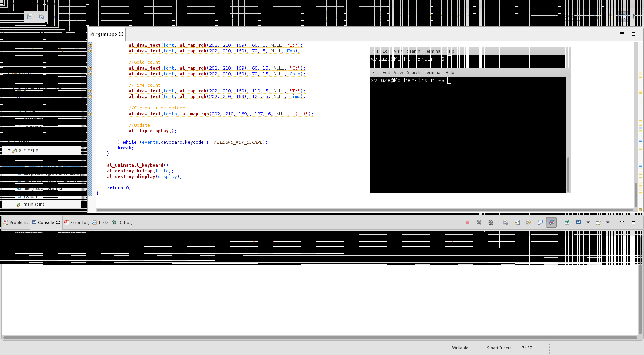Open the Open Console dropdown arrow

[x=608, y=222]
